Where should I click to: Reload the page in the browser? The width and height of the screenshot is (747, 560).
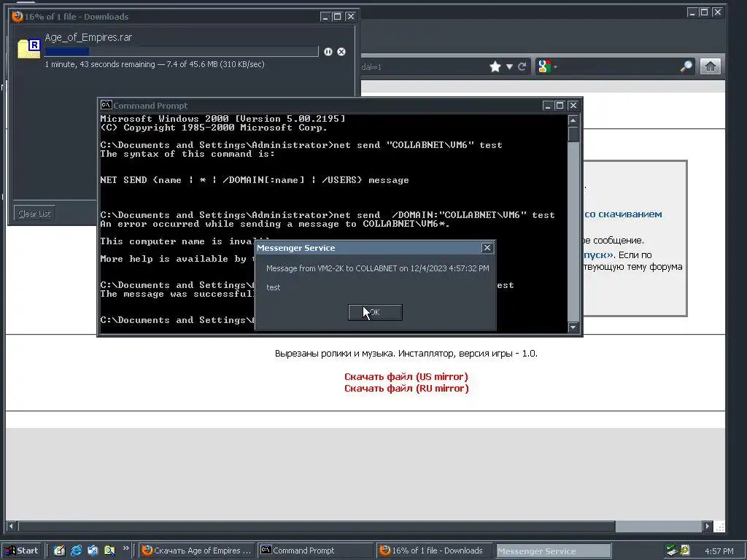[x=522, y=66]
